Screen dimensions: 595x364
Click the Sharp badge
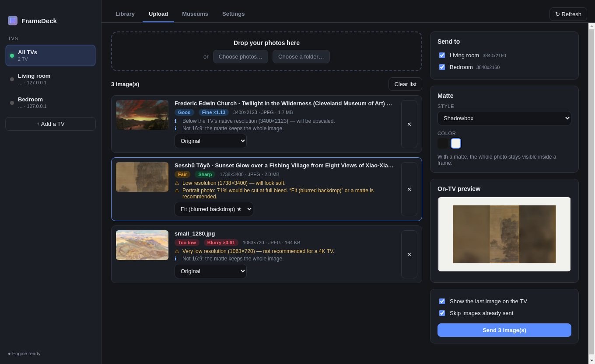[x=205, y=174]
